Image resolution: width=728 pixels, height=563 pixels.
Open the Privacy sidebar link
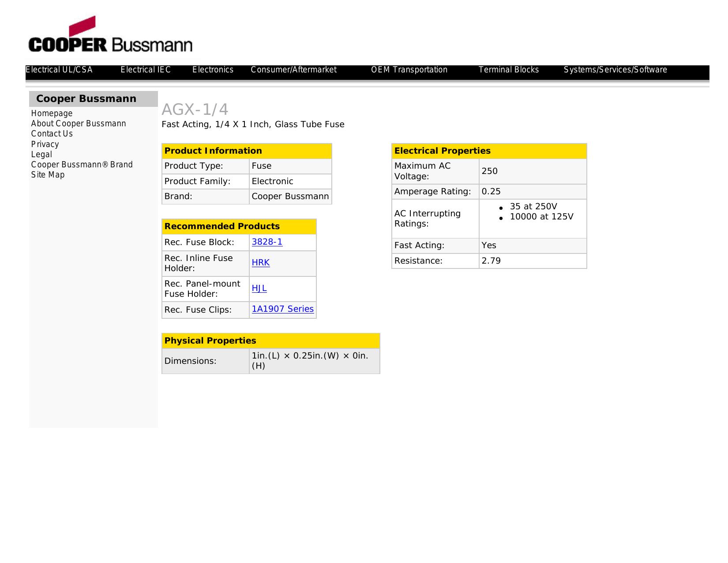click(x=45, y=144)
